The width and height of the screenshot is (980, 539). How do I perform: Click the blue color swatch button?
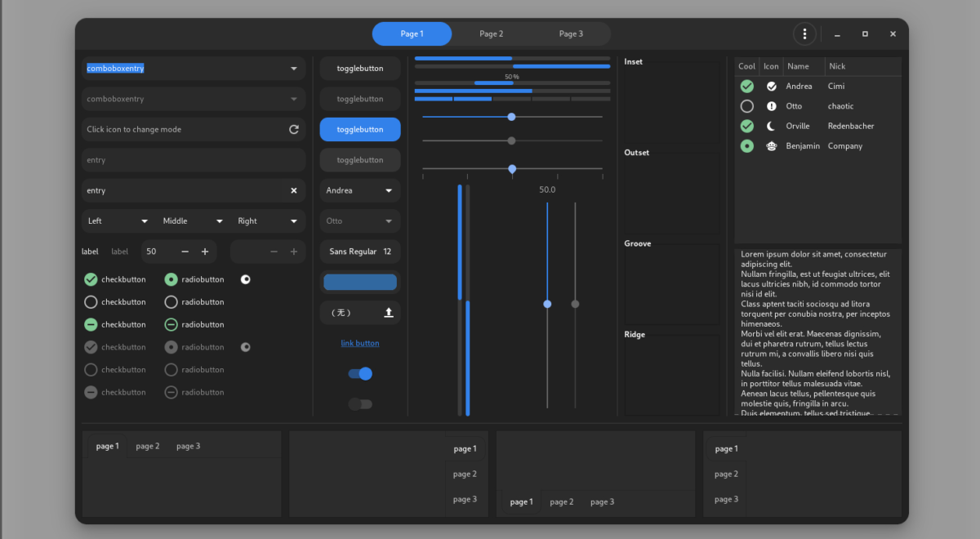point(360,283)
